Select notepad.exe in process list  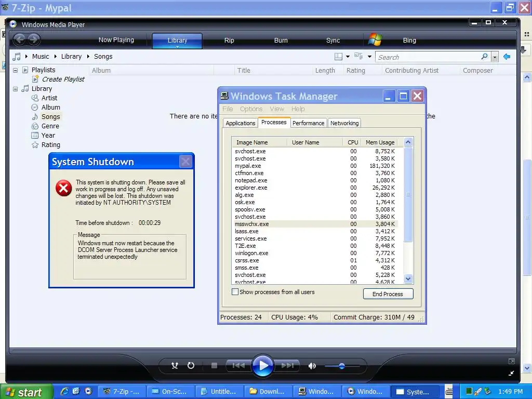315,180
